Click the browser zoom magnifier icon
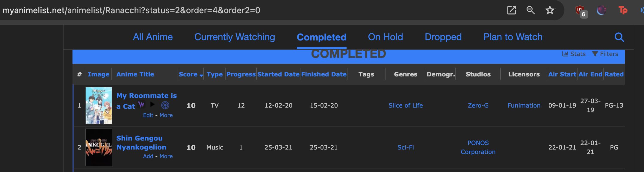 point(530,10)
